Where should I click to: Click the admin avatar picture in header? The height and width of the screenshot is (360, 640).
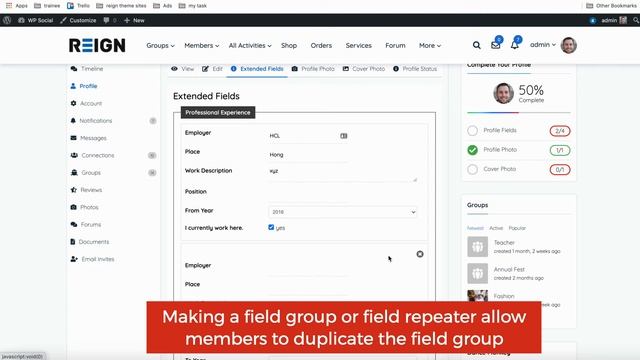click(x=569, y=45)
